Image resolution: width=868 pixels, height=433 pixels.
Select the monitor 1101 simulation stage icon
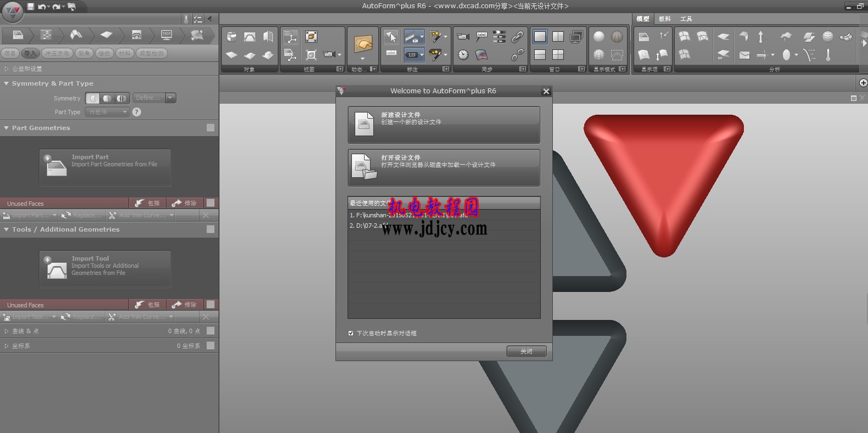pos(166,35)
